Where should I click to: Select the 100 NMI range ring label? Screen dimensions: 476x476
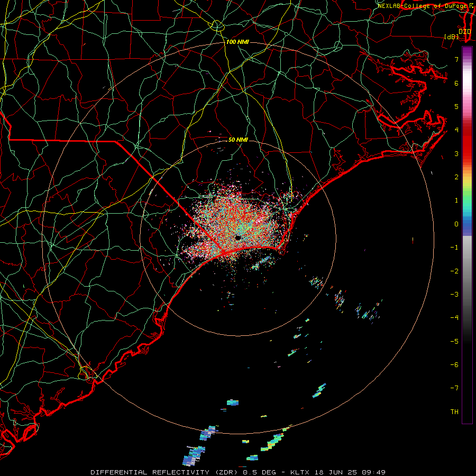point(237,42)
